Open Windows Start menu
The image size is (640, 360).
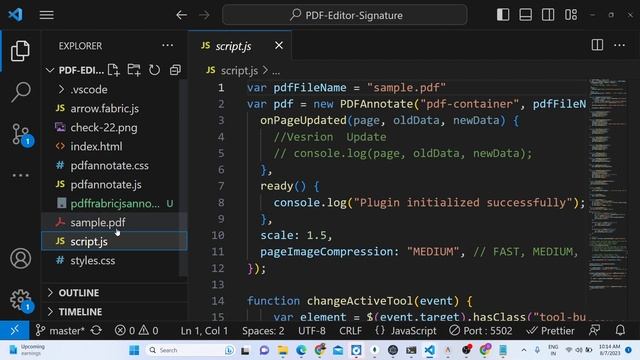click(x=134, y=350)
